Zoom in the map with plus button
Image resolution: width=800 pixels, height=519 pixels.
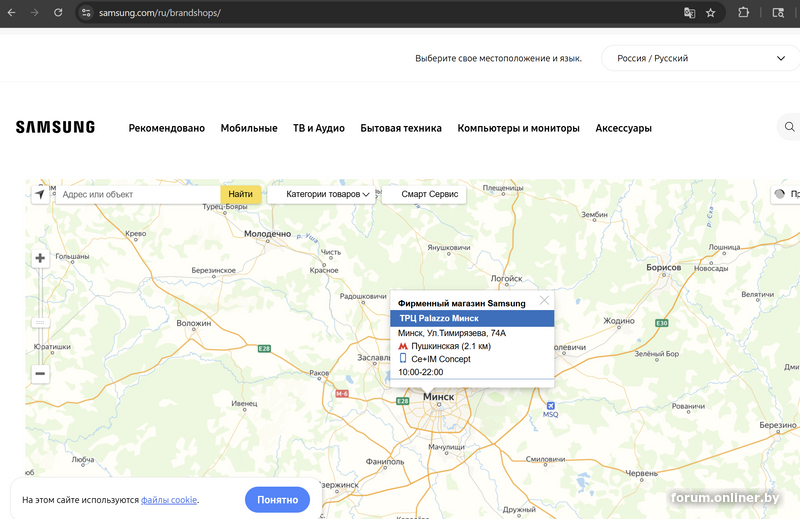point(40,258)
